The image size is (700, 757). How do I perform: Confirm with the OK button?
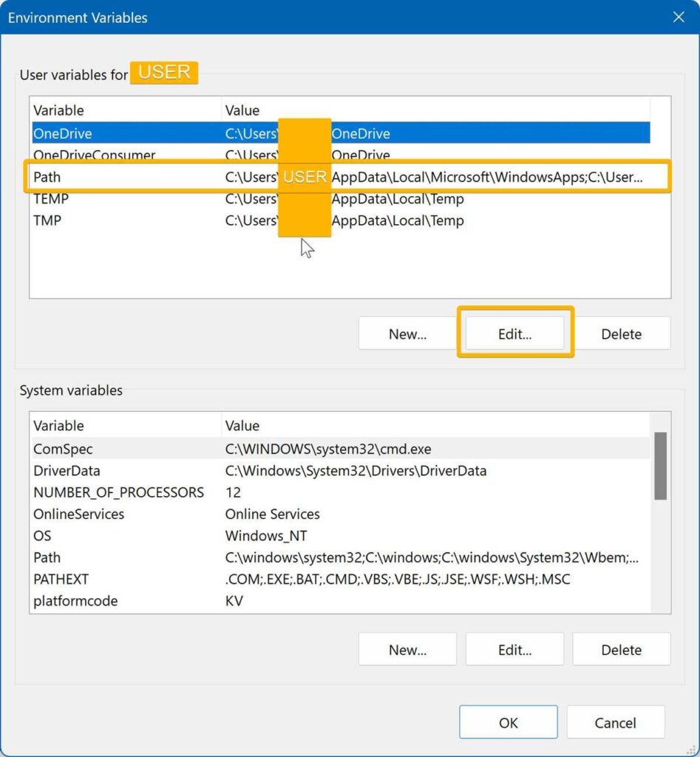pyautogui.click(x=509, y=722)
